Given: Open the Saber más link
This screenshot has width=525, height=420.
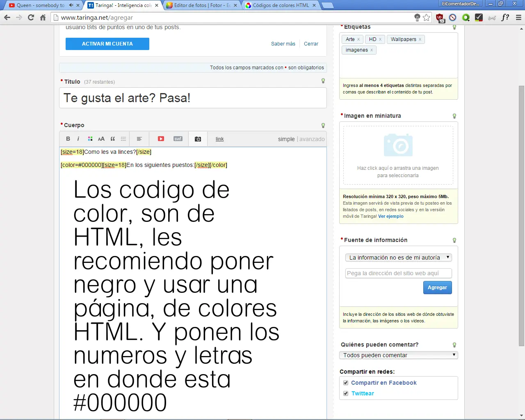Looking at the screenshot, I should (283, 44).
